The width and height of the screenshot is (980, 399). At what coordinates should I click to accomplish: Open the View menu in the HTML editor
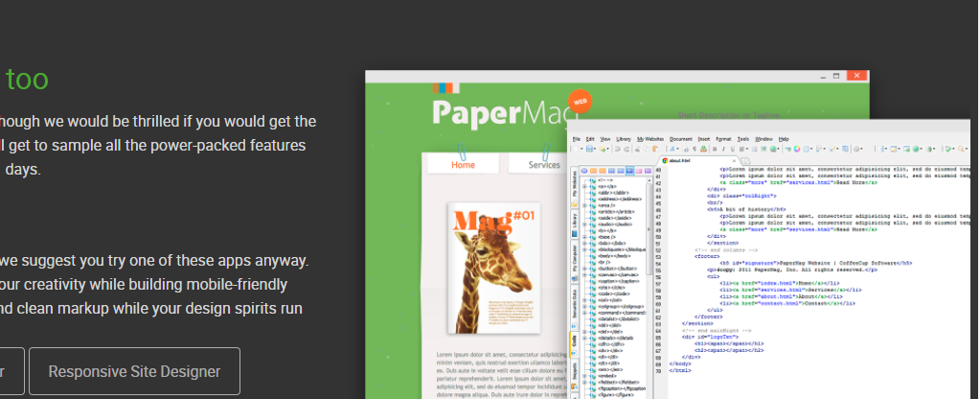pyautogui.click(x=605, y=139)
